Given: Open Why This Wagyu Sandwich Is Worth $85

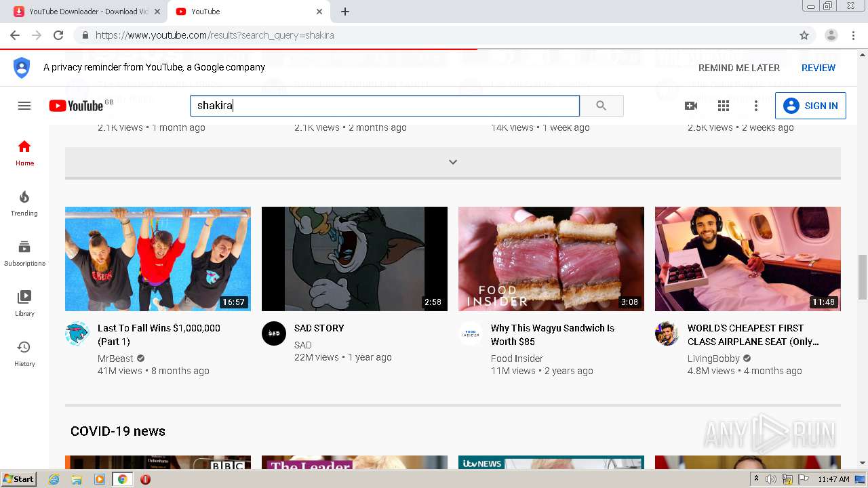Looking at the screenshot, I should coord(553,335).
